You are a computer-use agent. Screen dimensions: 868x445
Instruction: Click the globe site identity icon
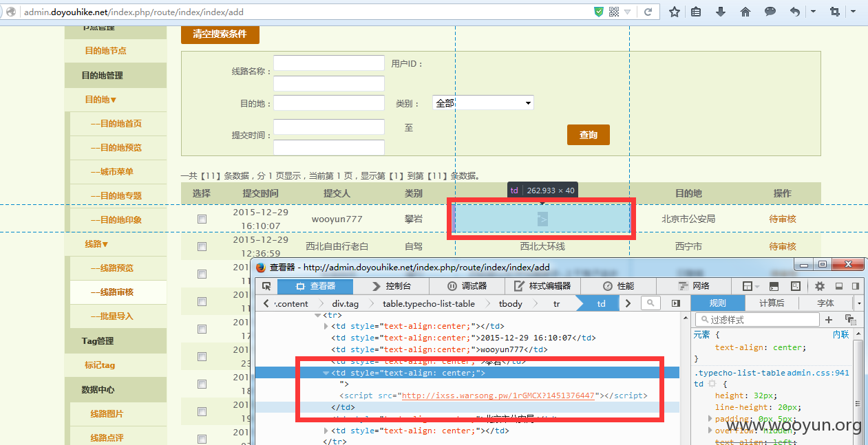(11, 12)
